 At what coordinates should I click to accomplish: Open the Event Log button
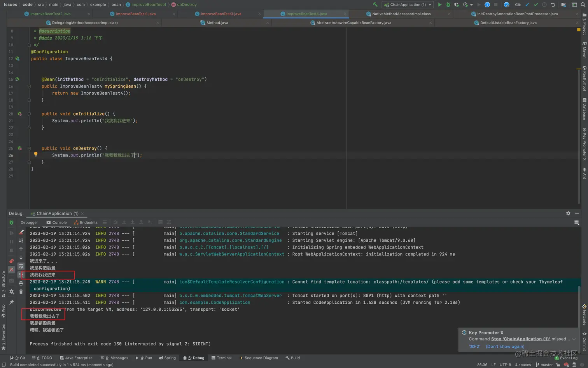[x=566, y=358]
